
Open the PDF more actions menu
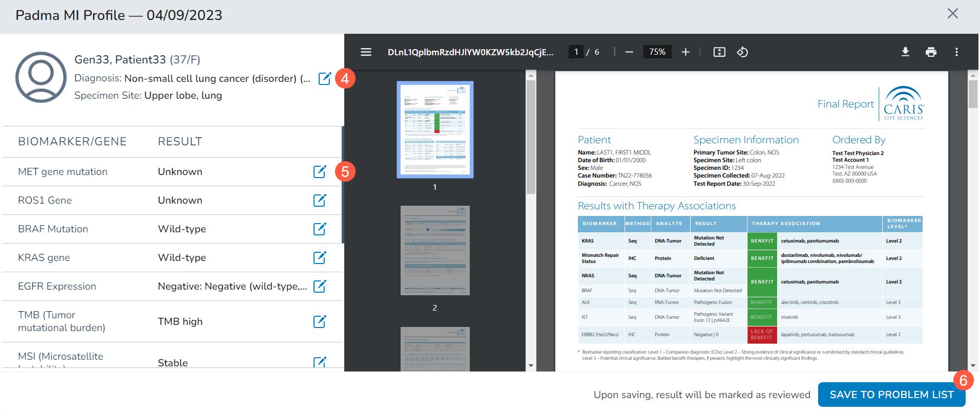coord(956,52)
